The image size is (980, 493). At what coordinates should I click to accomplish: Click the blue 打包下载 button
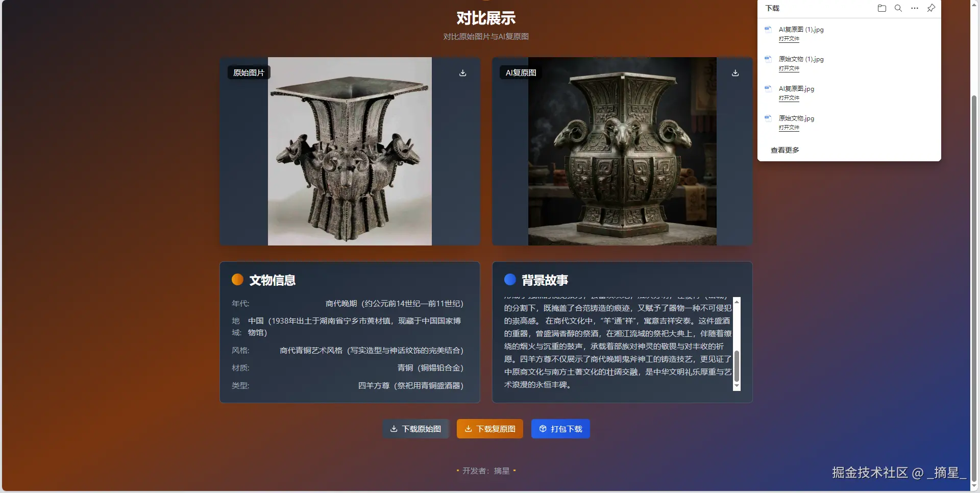coord(560,429)
